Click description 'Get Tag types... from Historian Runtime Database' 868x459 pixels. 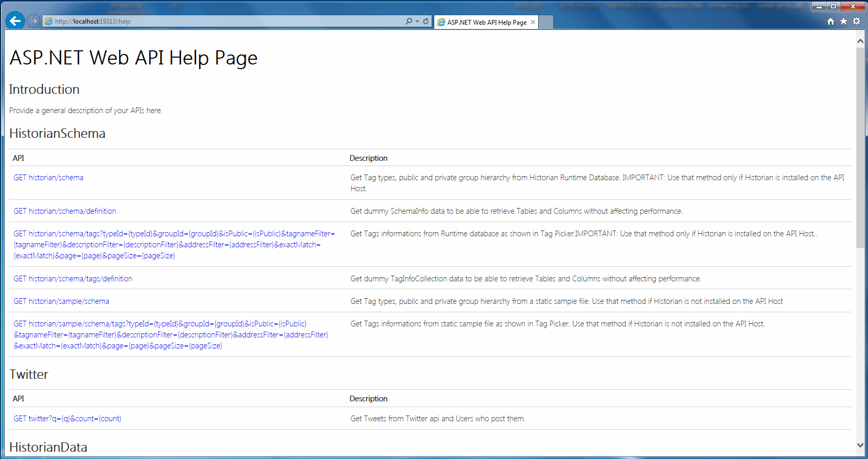(x=597, y=183)
